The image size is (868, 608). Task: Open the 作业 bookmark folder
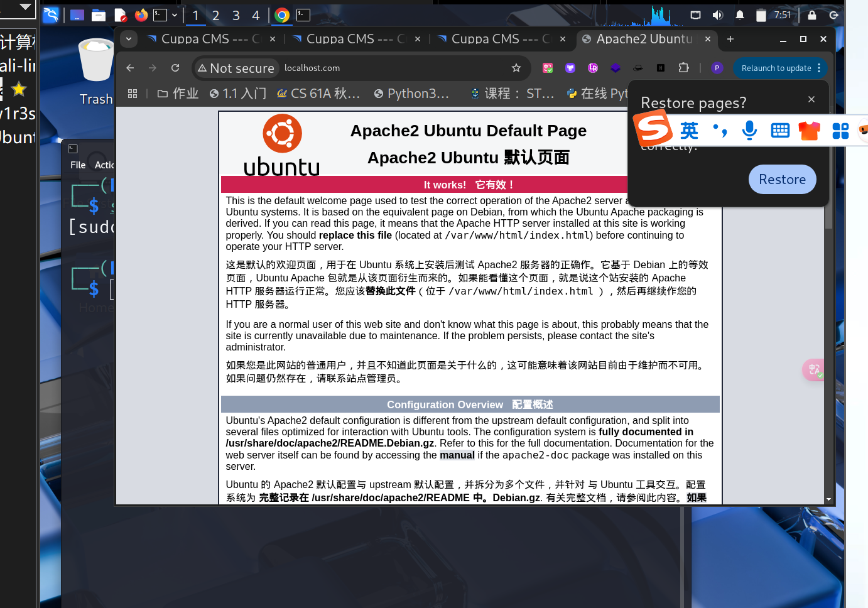178,94
